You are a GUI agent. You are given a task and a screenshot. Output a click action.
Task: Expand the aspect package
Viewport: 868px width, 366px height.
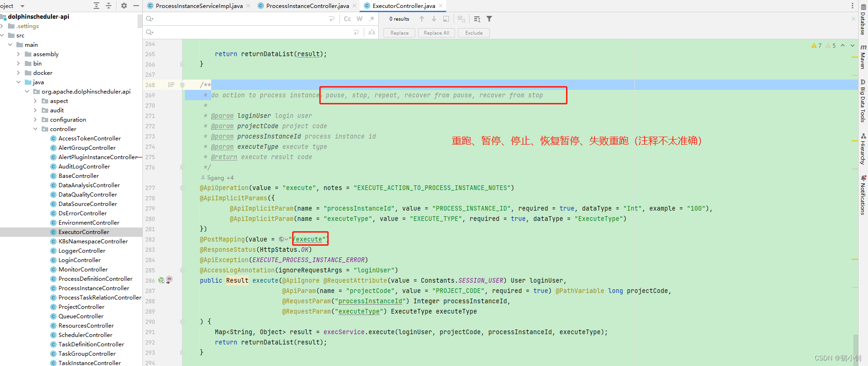tap(36, 101)
